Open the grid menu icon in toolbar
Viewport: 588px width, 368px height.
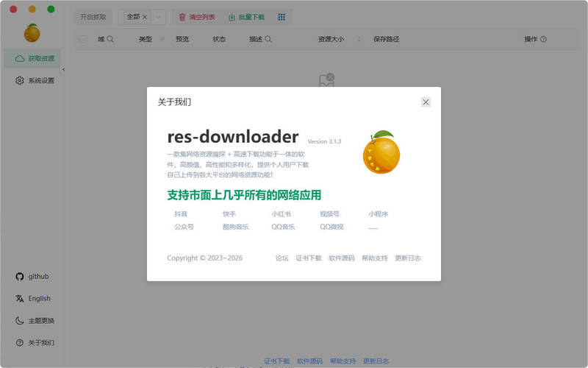pyautogui.click(x=282, y=17)
